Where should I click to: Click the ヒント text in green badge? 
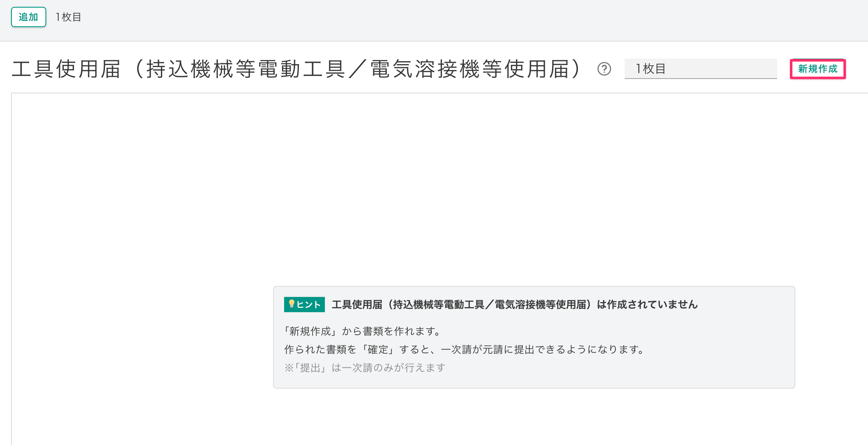[x=309, y=304]
